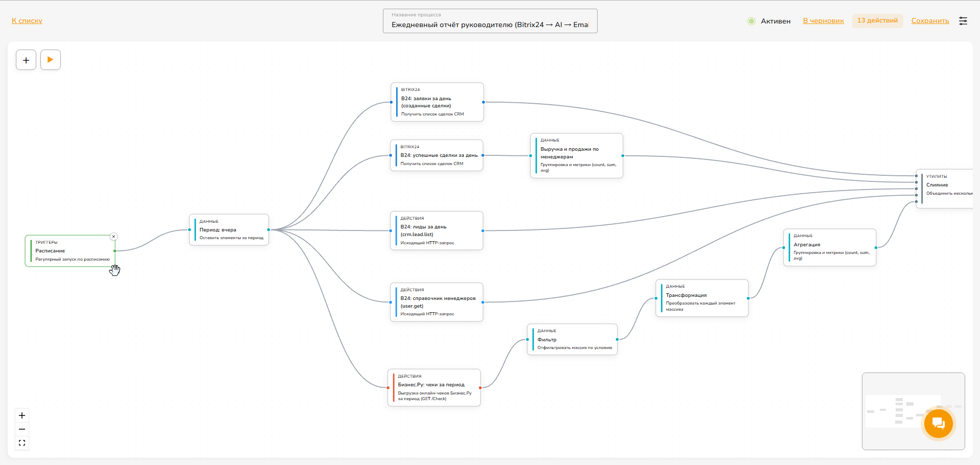980x465 pixels.
Task: Select the Слияние utilities node
Action: 945,189
